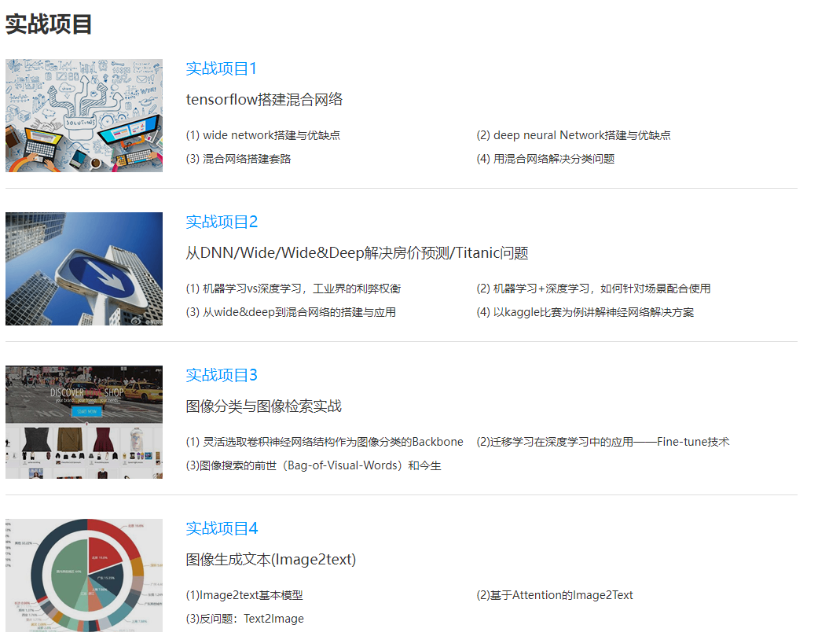Click the donut pie chart thumbnail
The width and height of the screenshot is (840, 636).
(84, 575)
